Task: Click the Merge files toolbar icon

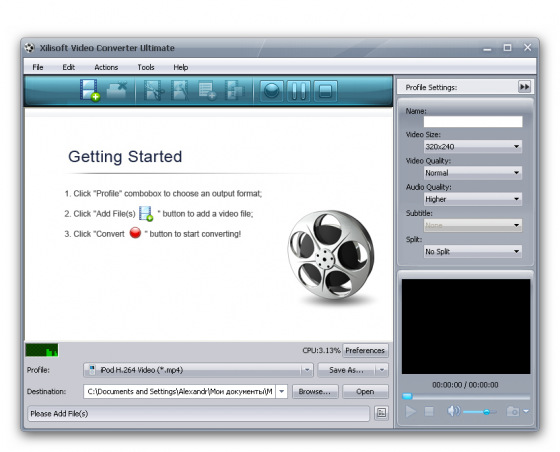Action: coord(234,90)
